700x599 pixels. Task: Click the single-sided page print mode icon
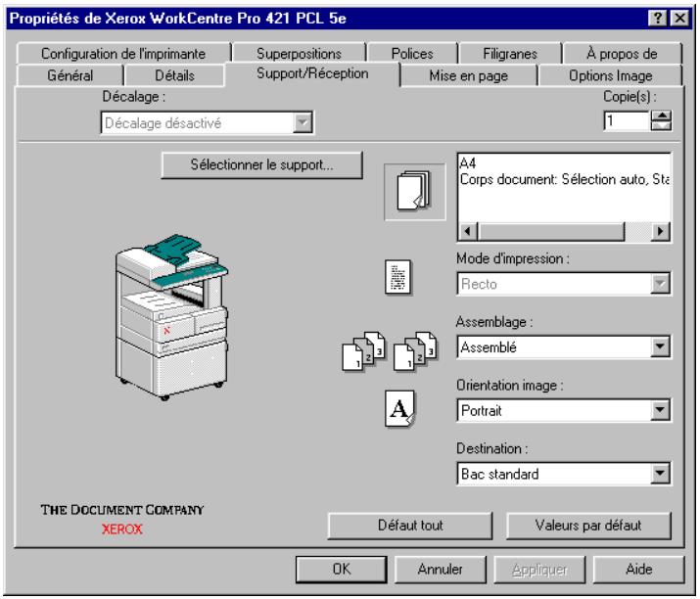(x=398, y=277)
